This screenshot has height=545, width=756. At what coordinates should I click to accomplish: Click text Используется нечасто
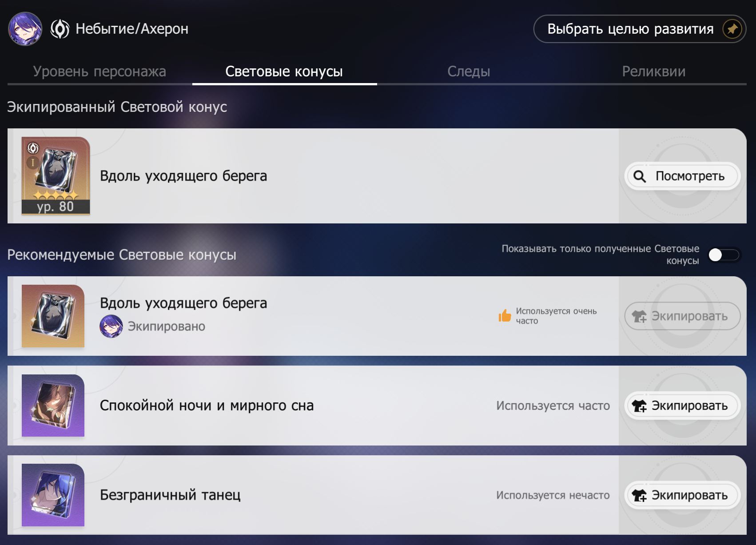[553, 495]
